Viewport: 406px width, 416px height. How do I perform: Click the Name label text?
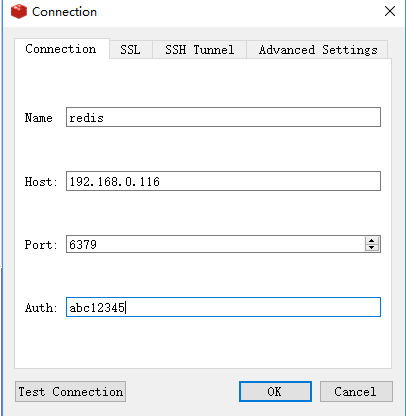pyautogui.click(x=39, y=118)
